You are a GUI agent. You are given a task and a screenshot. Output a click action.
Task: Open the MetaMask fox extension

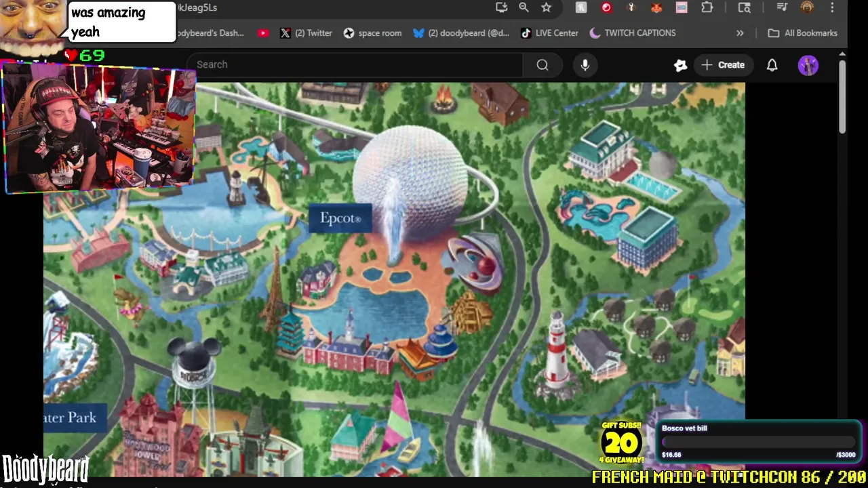click(x=656, y=7)
